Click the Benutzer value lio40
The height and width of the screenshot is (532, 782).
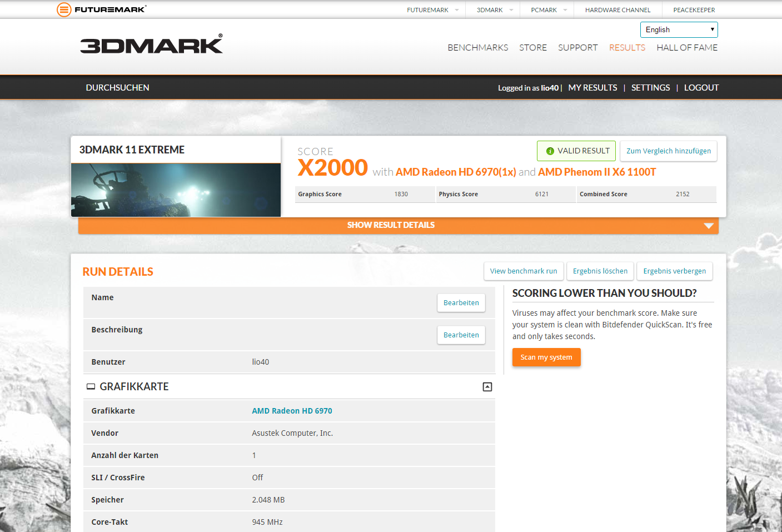click(261, 362)
